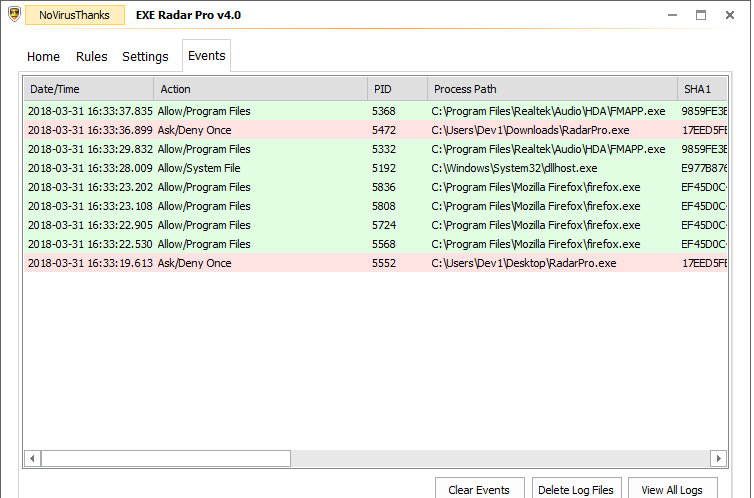
Task: Select the event at 16:33:22.905
Action: coord(376,225)
